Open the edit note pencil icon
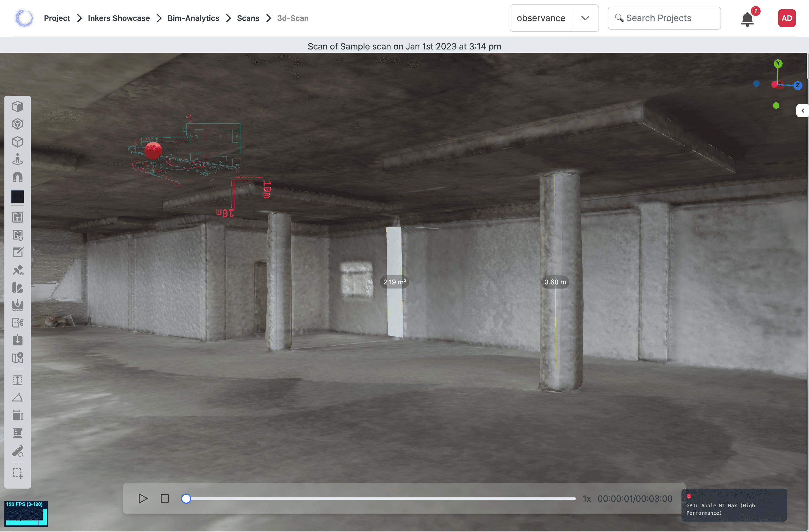The height and width of the screenshot is (532, 809). click(17, 253)
